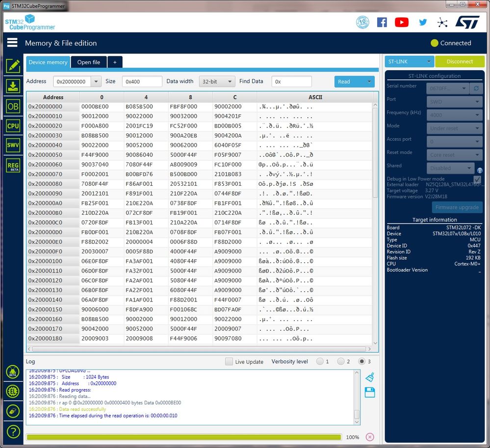The image size is (490, 448).
Task: Open the Shared Disabled dropdown
Action: (x=450, y=168)
